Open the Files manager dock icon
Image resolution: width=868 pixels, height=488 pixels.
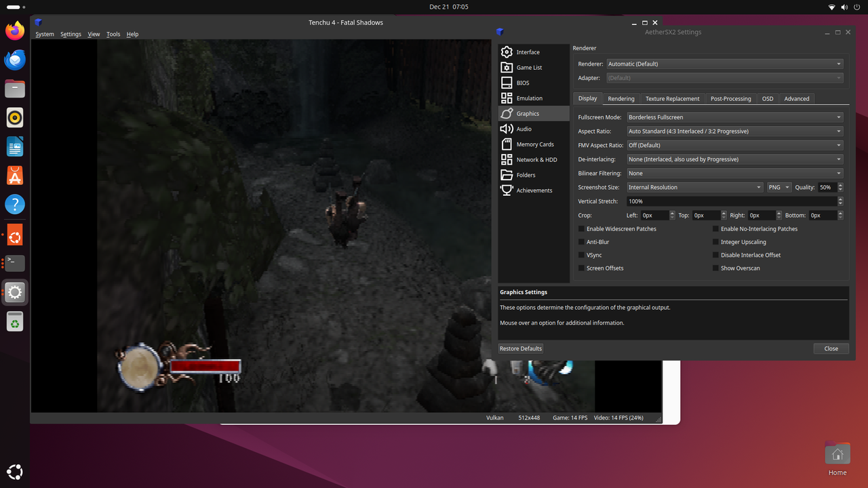tap(15, 89)
